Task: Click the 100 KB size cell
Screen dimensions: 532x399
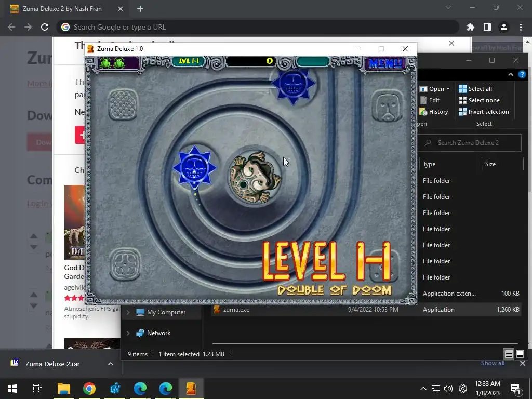Action: coord(510,294)
